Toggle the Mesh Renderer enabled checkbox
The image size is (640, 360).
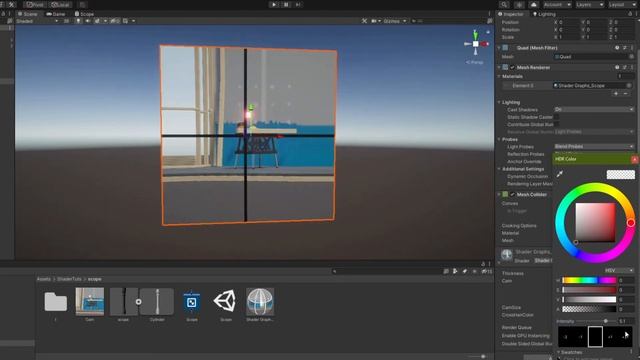(x=512, y=67)
